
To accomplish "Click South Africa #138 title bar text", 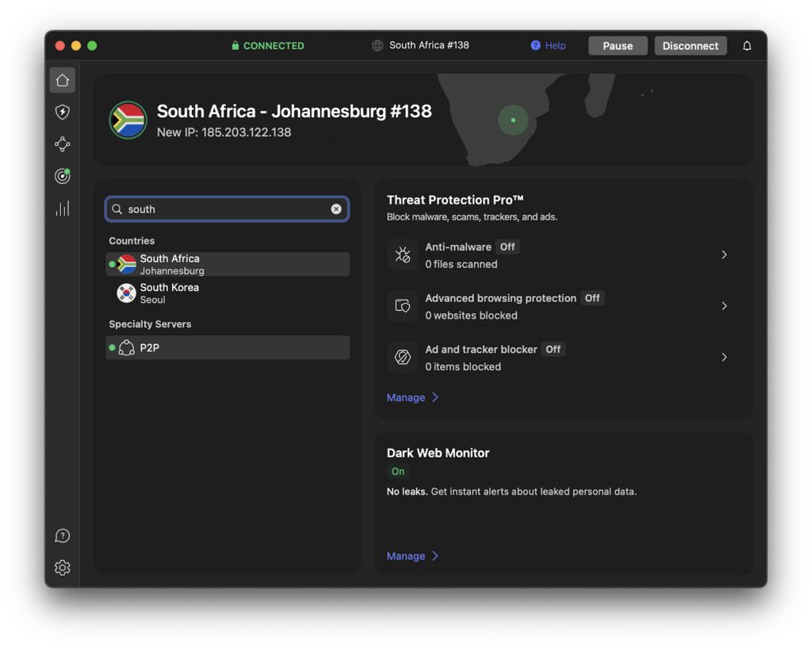I will tap(429, 45).
